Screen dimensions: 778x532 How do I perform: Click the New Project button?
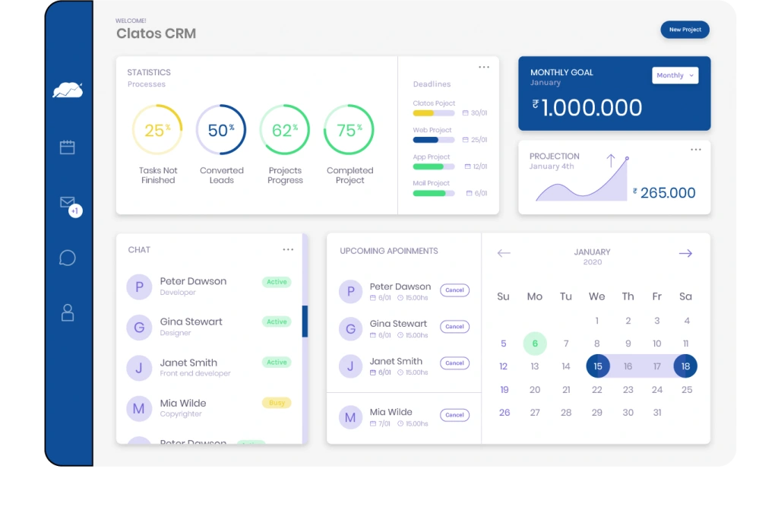684,30
